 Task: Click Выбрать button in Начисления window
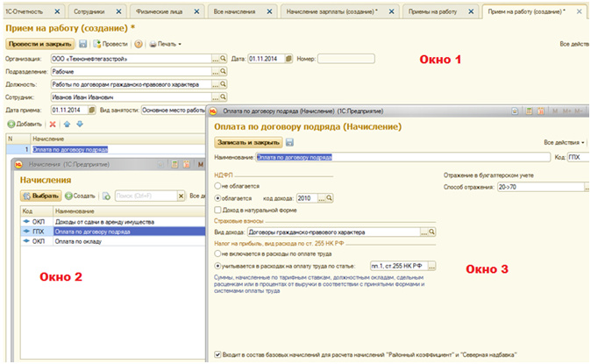(41, 196)
